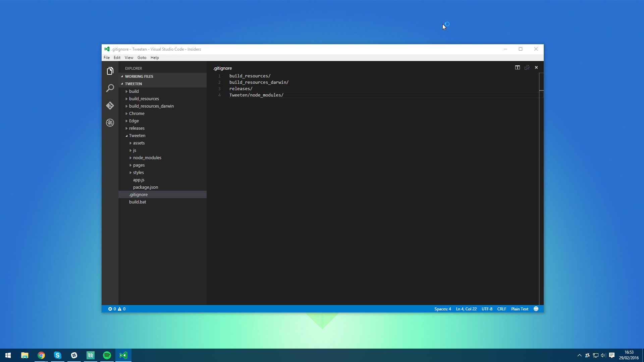
Task: Collapse the Tweeten folder
Action: click(162, 135)
